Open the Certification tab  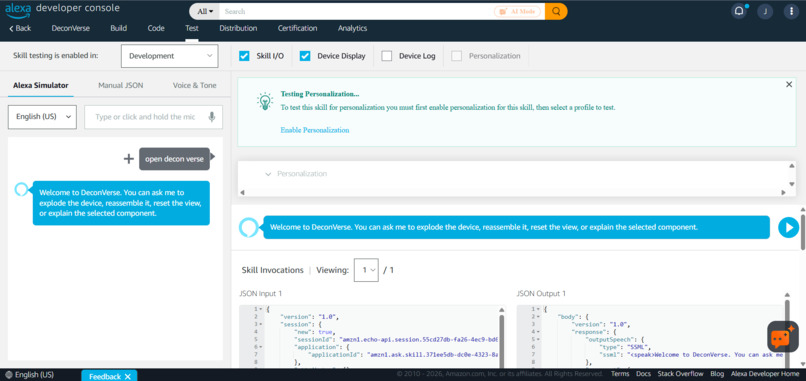click(298, 28)
